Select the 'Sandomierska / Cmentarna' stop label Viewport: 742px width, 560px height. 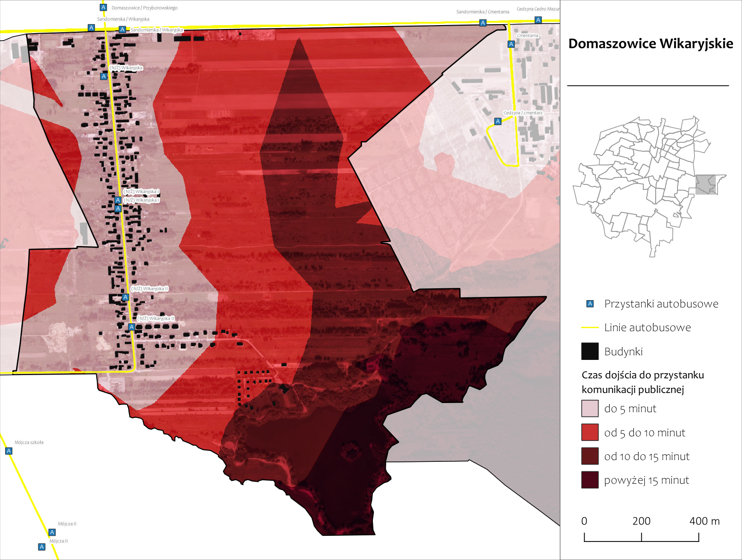(482, 12)
